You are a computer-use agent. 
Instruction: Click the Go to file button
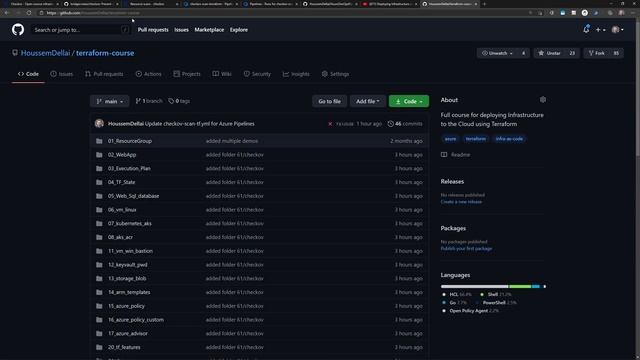pyautogui.click(x=329, y=101)
